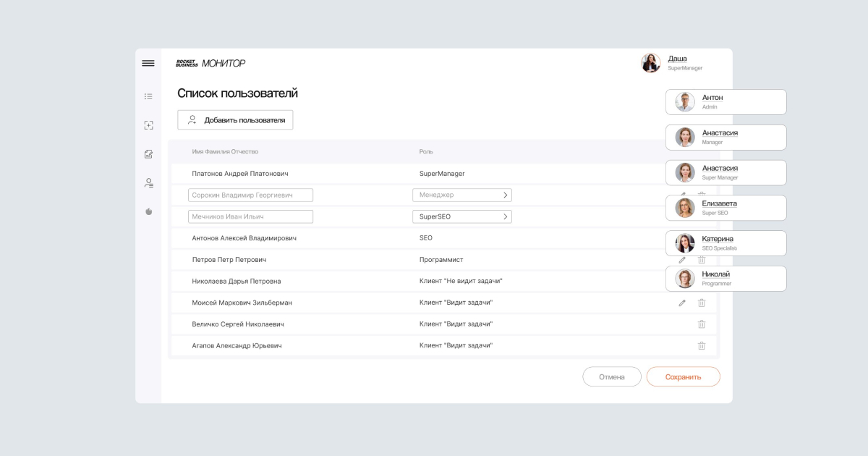This screenshot has height=456, width=868.
Task: Open the task list sidebar icon
Action: pyautogui.click(x=148, y=96)
